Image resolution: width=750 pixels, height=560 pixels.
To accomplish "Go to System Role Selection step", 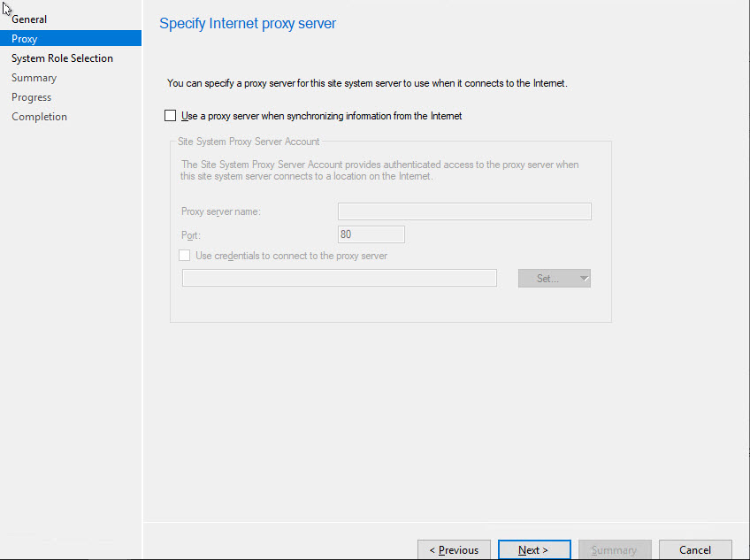I will pyautogui.click(x=62, y=58).
